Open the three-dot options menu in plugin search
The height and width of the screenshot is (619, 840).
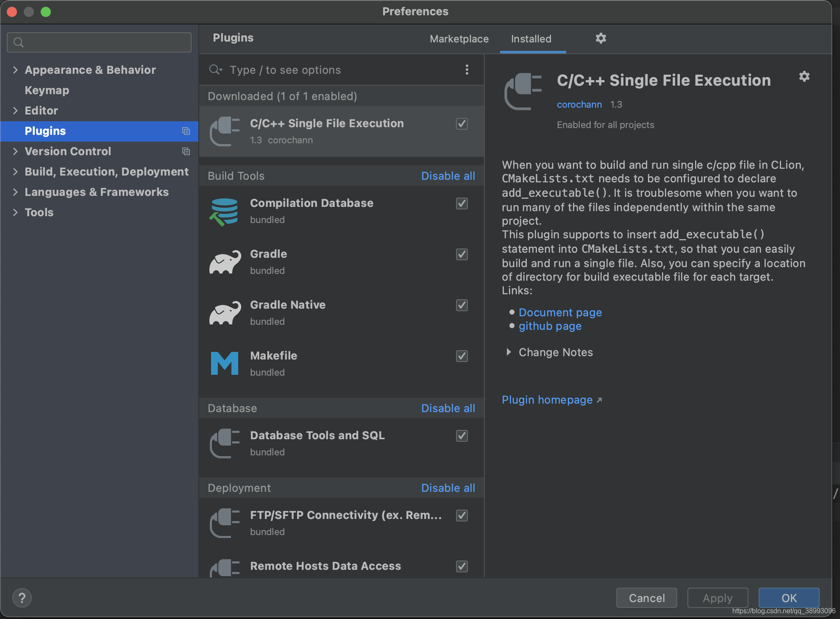point(467,70)
